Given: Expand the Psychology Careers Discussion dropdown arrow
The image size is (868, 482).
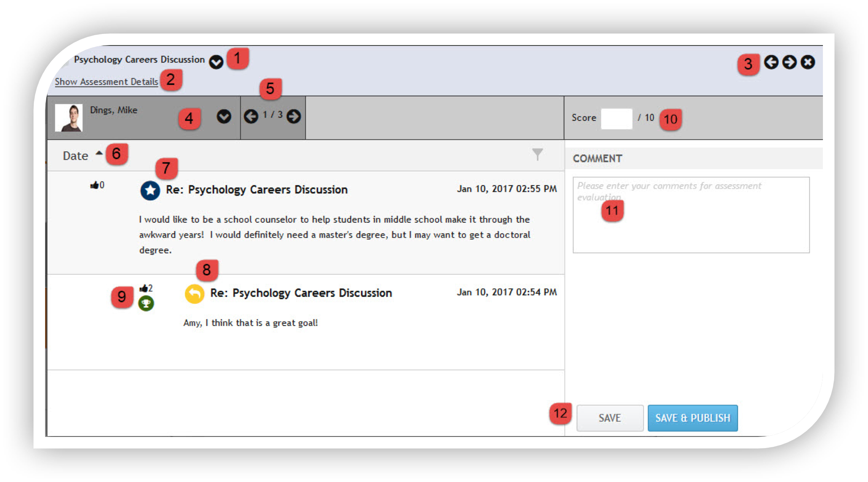Looking at the screenshot, I should [216, 62].
